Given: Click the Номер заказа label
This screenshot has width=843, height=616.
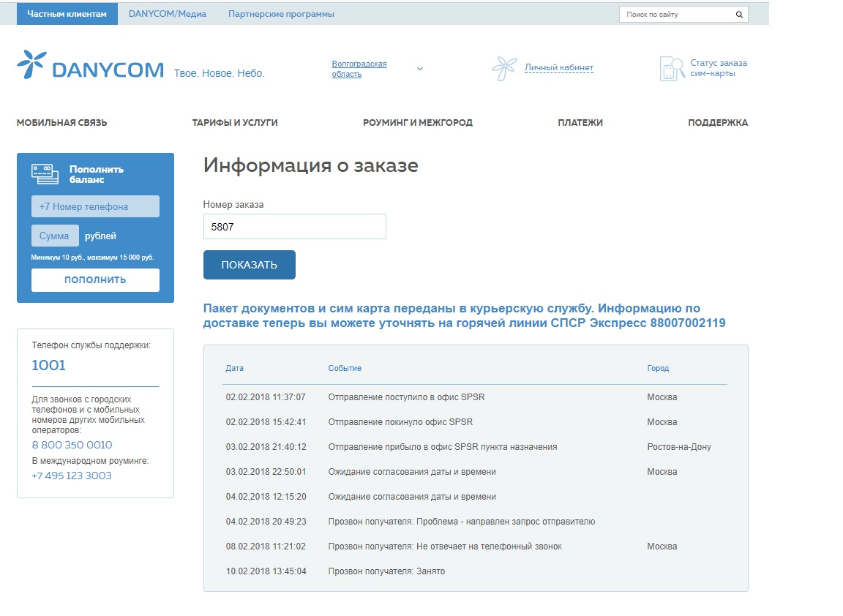Looking at the screenshot, I should click(x=233, y=204).
